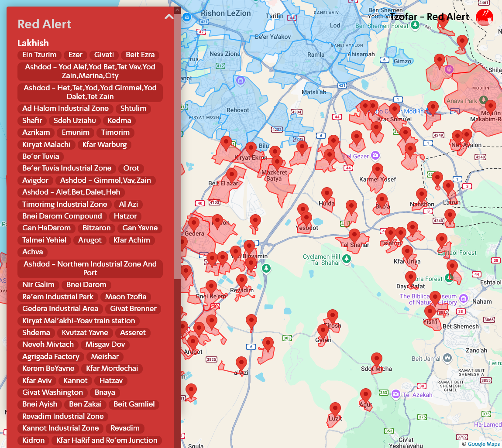Select the Kfar Warburg location tag
502x448 pixels.
pyautogui.click(x=104, y=145)
